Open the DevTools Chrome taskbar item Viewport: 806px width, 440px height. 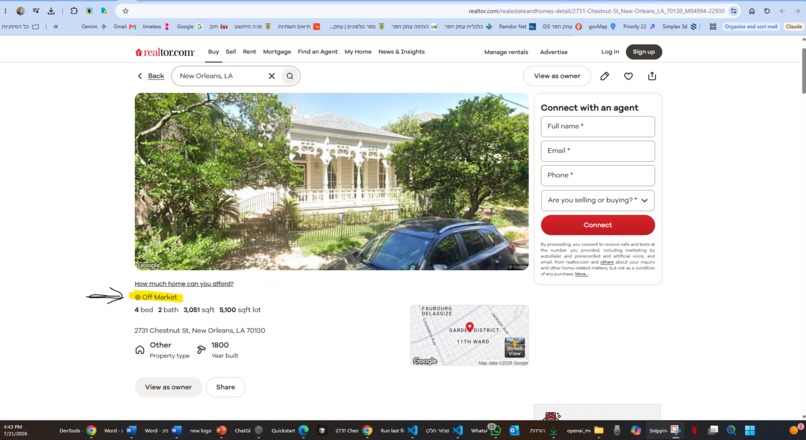click(x=78, y=430)
